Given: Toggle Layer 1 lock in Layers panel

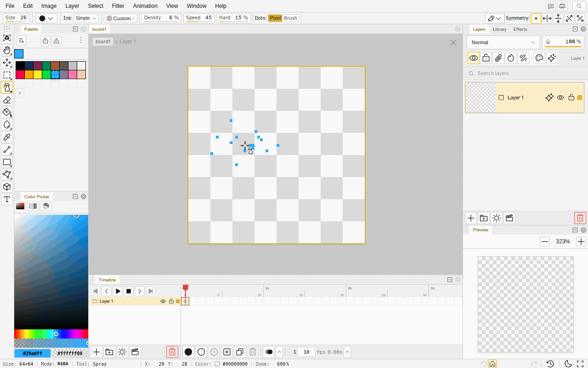Looking at the screenshot, I should (x=571, y=98).
